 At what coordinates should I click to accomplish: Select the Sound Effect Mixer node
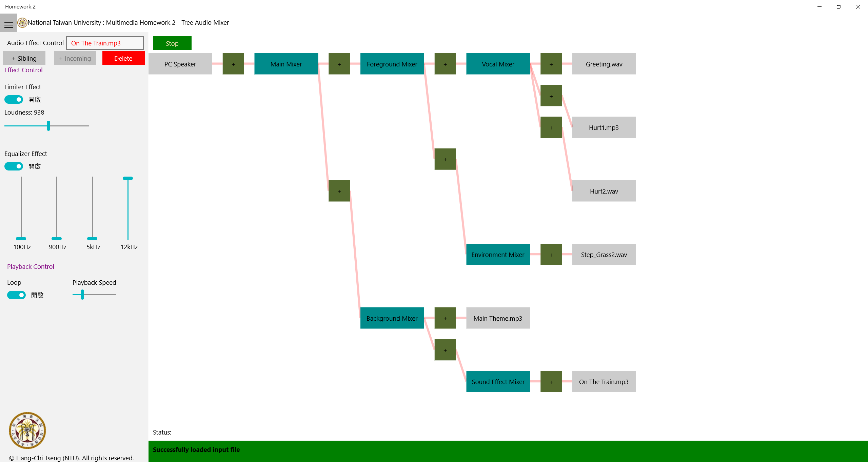pos(498,382)
